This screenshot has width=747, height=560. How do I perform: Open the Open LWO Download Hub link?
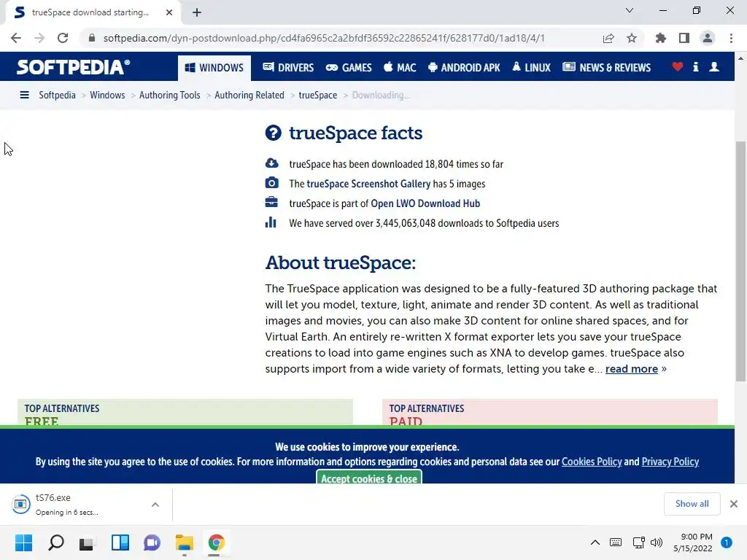tap(425, 204)
